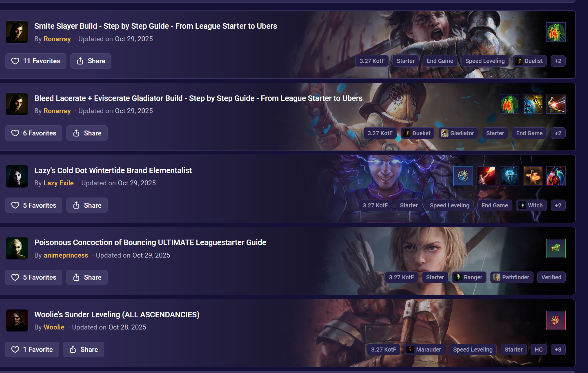Click the Wintertide Brand skill icon
The image size is (588, 373).
tap(463, 176)
